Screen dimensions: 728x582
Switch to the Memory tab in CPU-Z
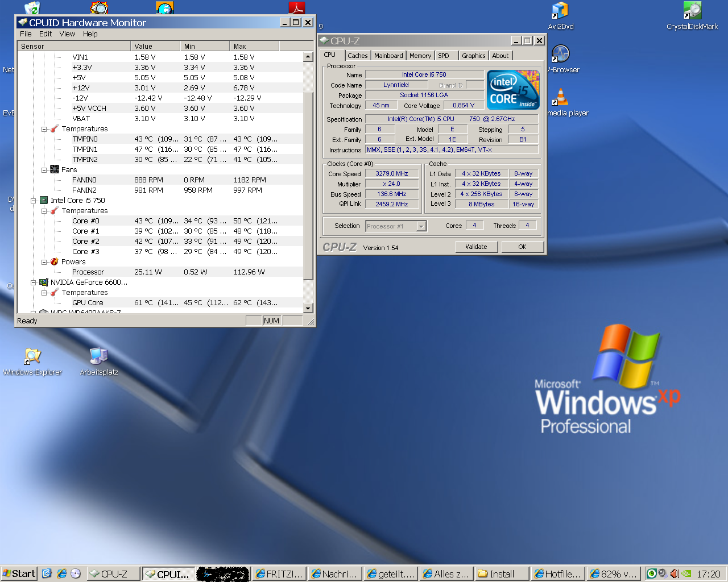click(420, 56)
